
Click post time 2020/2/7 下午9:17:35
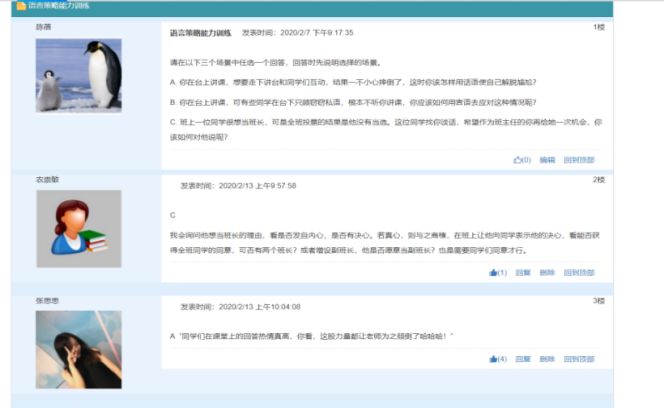pyautogui.click(x=316, y=33)
